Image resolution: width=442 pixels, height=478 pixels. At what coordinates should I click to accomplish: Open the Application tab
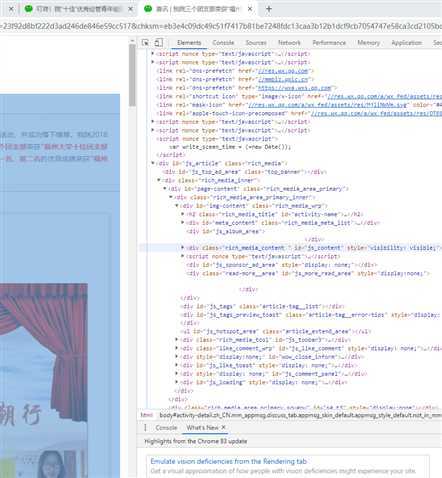click(406, 43)
